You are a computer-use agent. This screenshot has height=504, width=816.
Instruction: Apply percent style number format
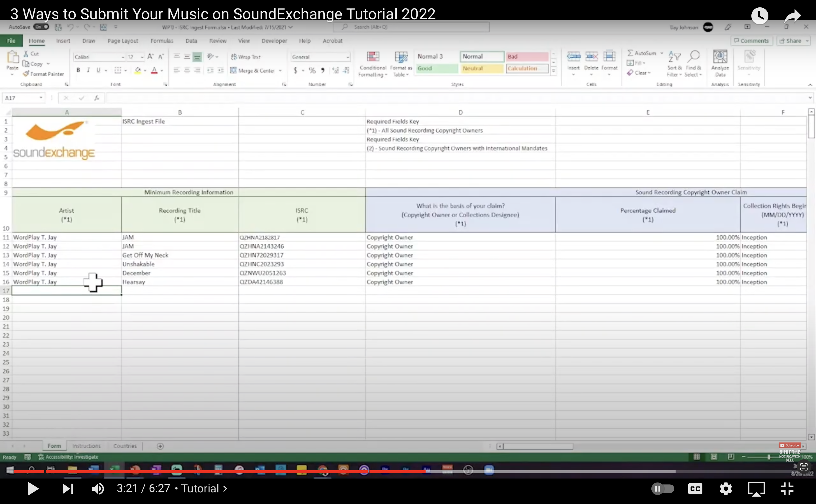(x=312, y=70)
